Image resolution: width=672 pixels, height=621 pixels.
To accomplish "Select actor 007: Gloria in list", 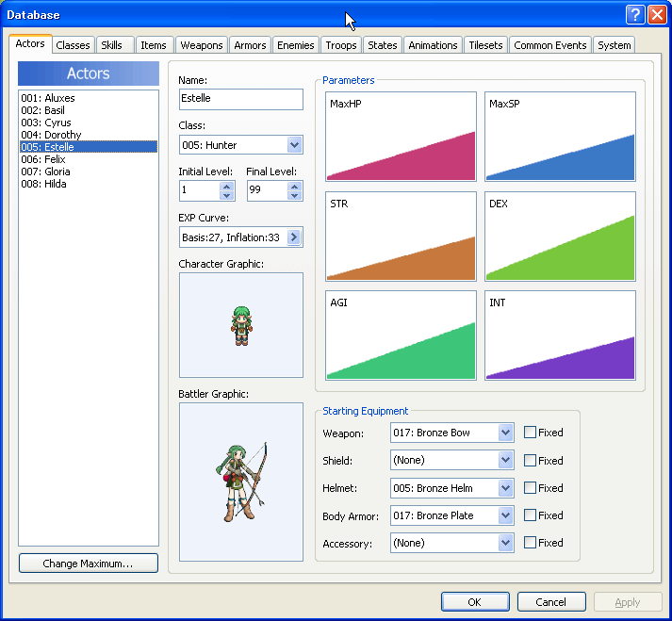I will pos(45,172).
